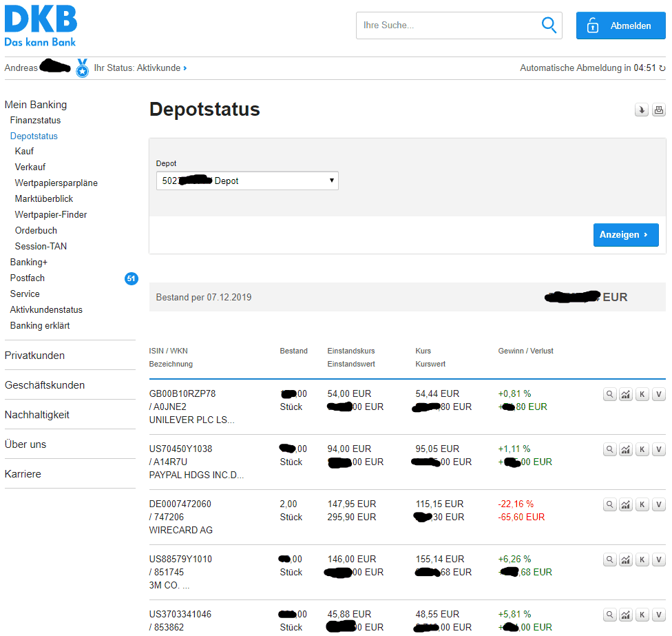
Task: Open Orderbuch
Action: pyautogui.click(x=36, y=230)
